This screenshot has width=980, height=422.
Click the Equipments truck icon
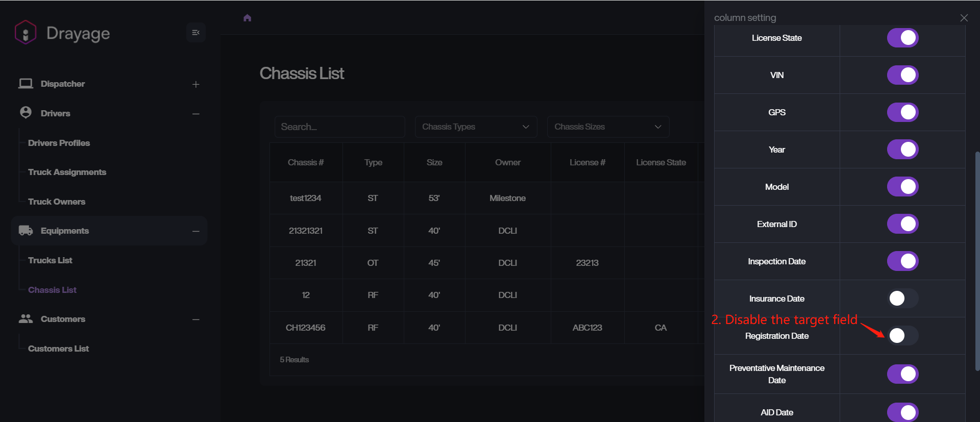26,231
